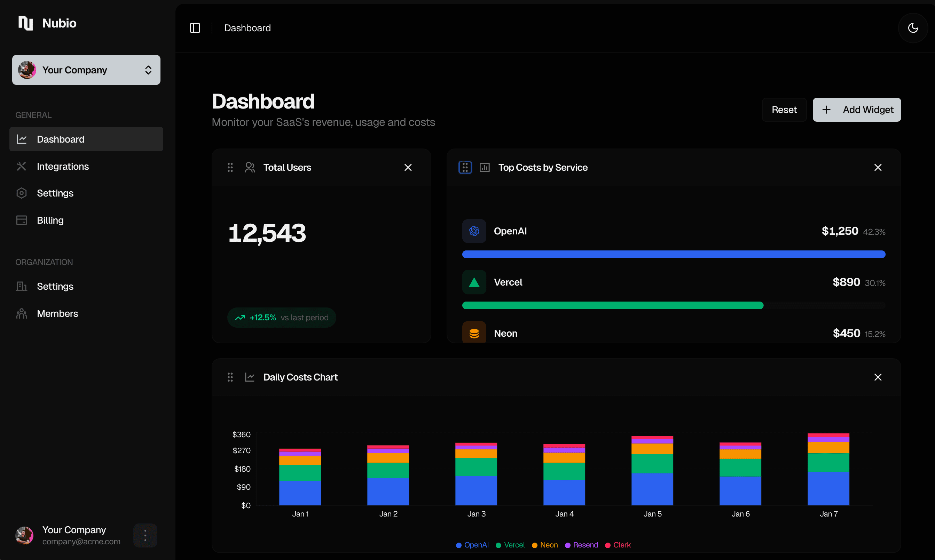Click the Dashboard breadcrumb link

(x=248, y=28)
